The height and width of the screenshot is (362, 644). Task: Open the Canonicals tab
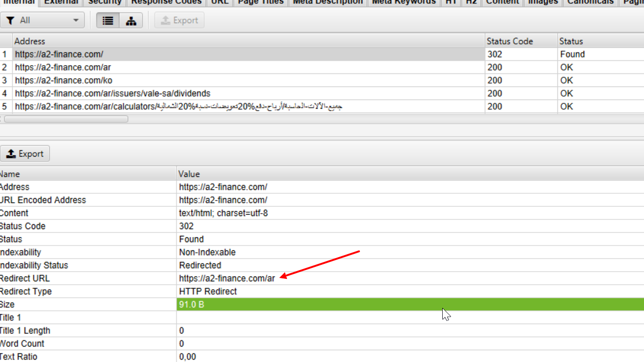click(x=590, y=2)
